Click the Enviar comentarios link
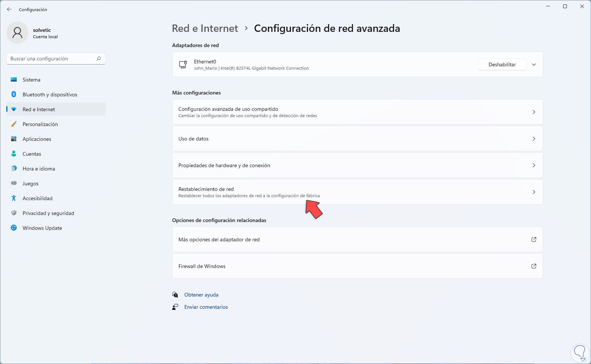591x364 pixels. point(206,307)
